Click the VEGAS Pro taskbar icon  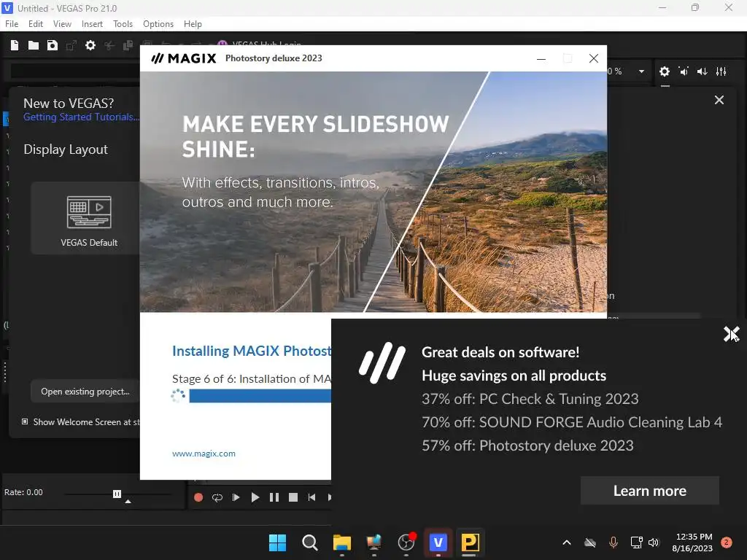point(438,542)
